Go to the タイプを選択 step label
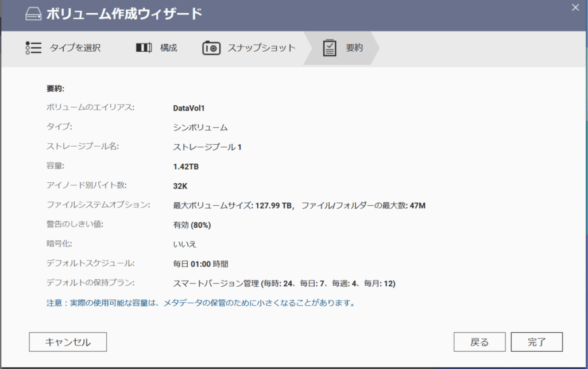Image resolution: width=588 pixels, height=369 pixels. pyautogui.click(x=75, y=48)
